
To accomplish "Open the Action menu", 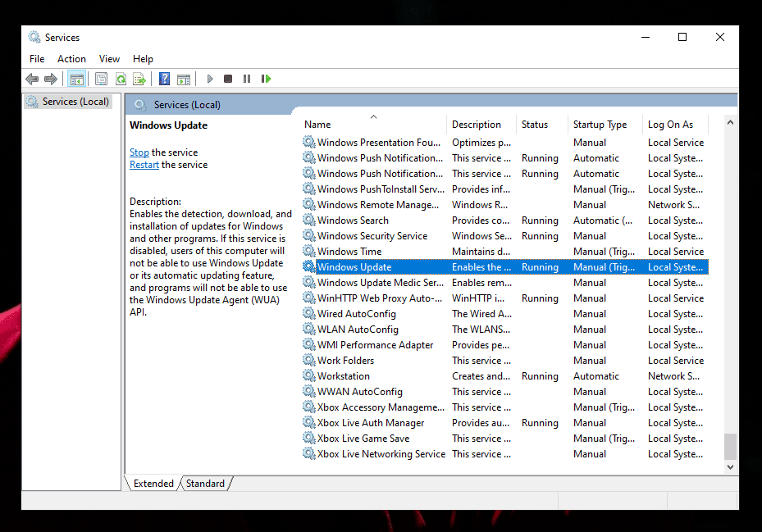I will (71, 59).
